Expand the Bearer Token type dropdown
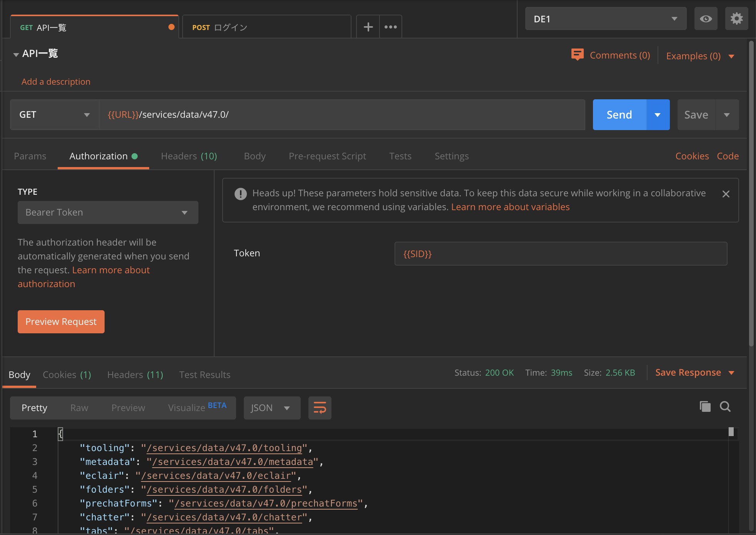This screenshot has width=756, height=535. (x=108, y=212)
